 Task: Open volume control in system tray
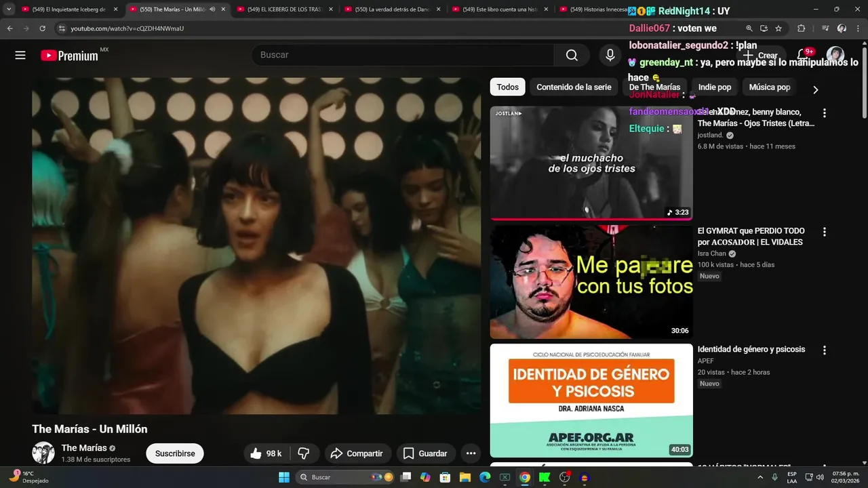point(820,477)
